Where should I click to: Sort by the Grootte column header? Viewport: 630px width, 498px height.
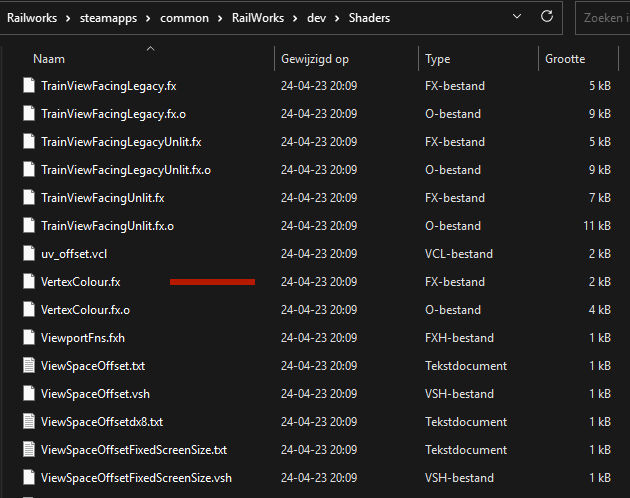[565, 59]
